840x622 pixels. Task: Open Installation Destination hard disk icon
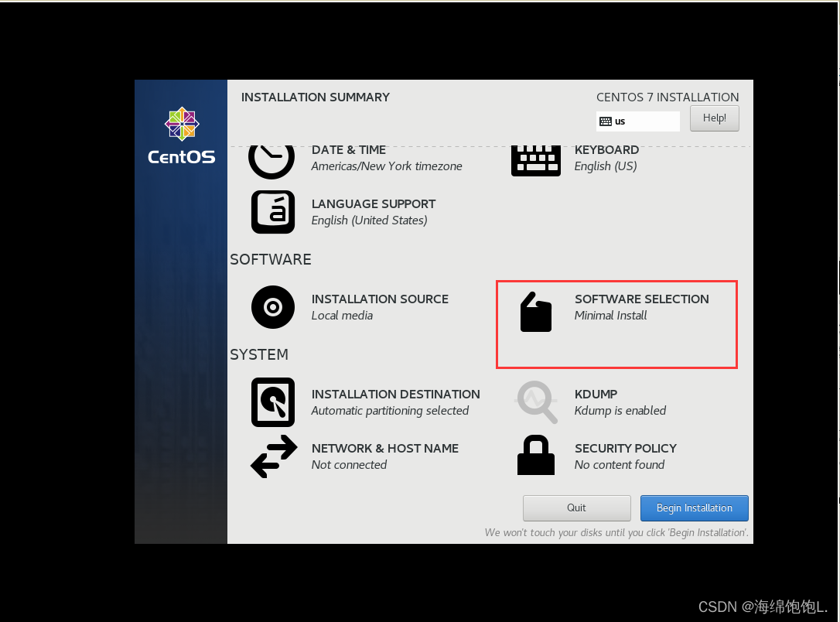click(273, 402)
